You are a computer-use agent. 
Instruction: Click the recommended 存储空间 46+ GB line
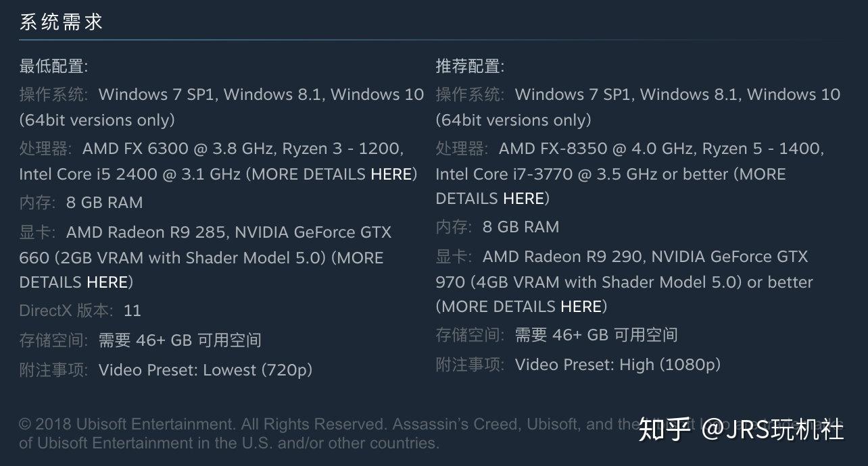point(556,335)
